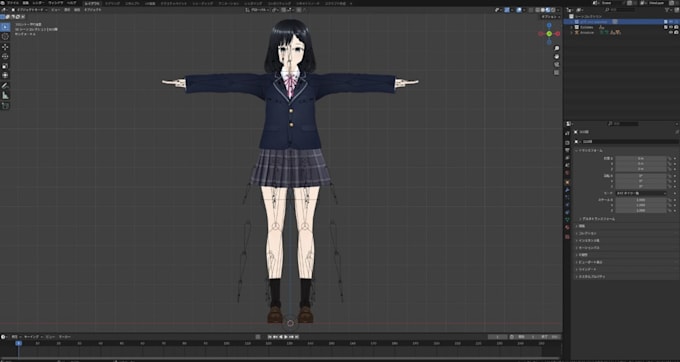Select the Add Cube tool
Screen dimensions: 680x362
5,106
